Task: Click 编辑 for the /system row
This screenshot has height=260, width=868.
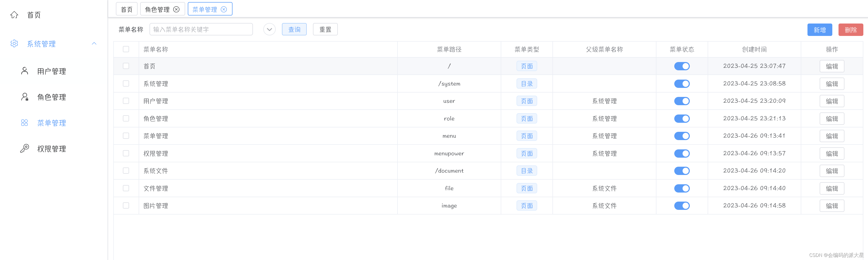Action: [832, 84]
